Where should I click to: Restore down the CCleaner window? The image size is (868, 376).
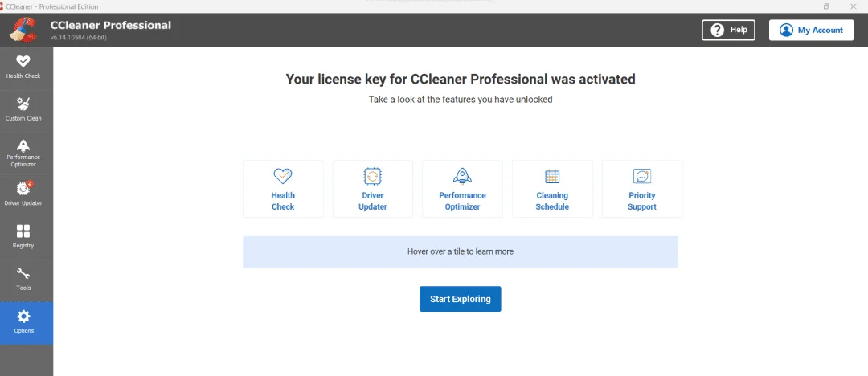point(826,6)
